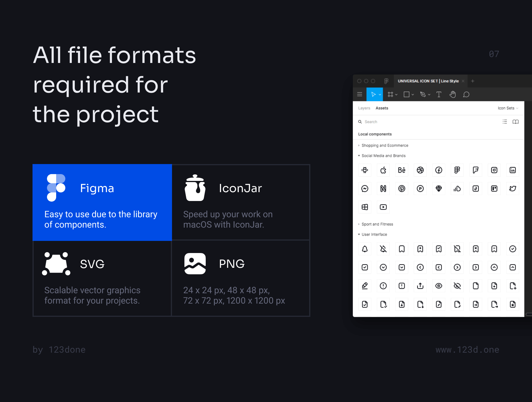The height and width of the screenshot is (402, 532).
Task: Click the plain bookmark icon
Action: coord(402,249)
